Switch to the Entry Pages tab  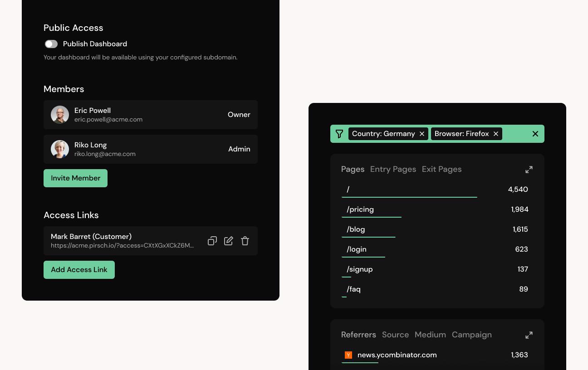coord(393,169)
